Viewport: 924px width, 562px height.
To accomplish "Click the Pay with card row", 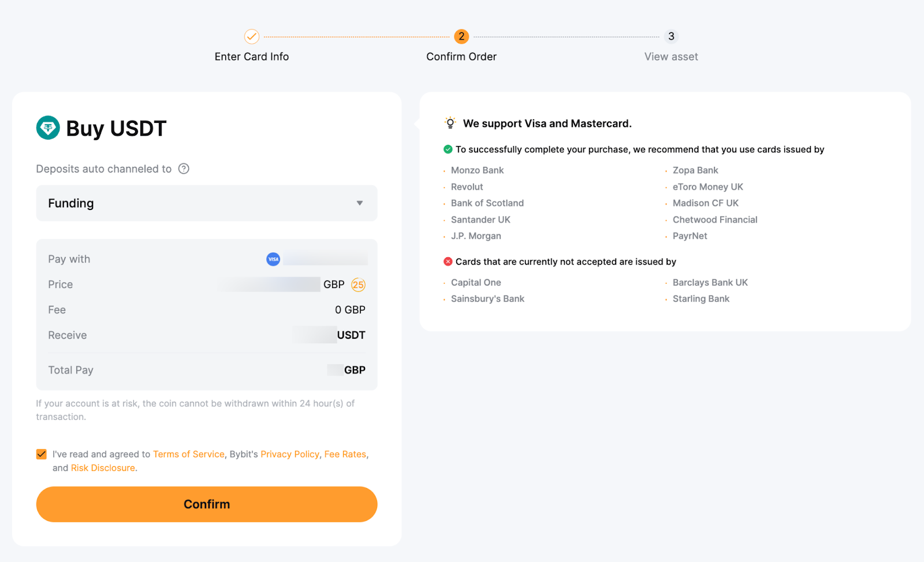I will (x=206, y=259).
